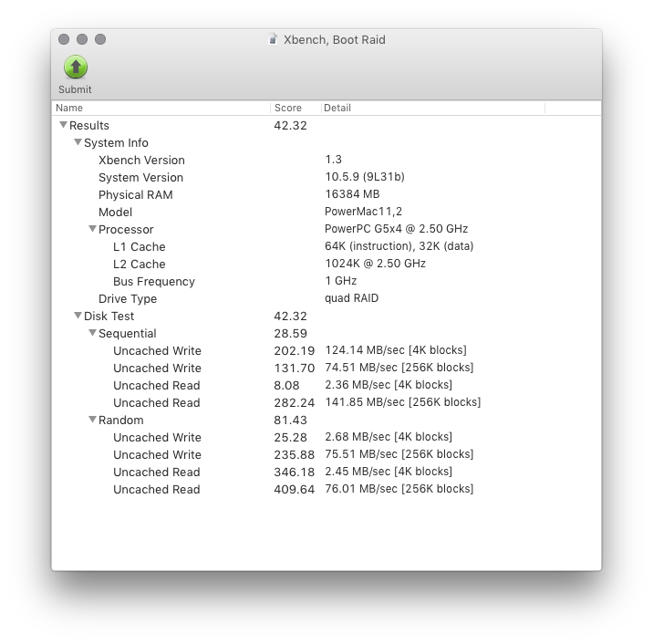The height and width of the screenshot is (644, 653).
Task: Click the Name column header
Action: pyautogui.click(x=162, y=108)
